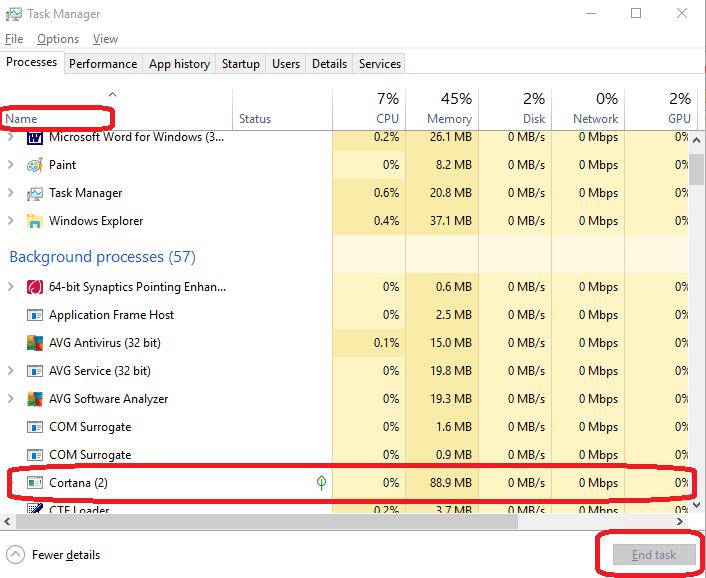Screen dimensions: 706x578
Task: Switch to the App history tab
Action: point(179,64)
